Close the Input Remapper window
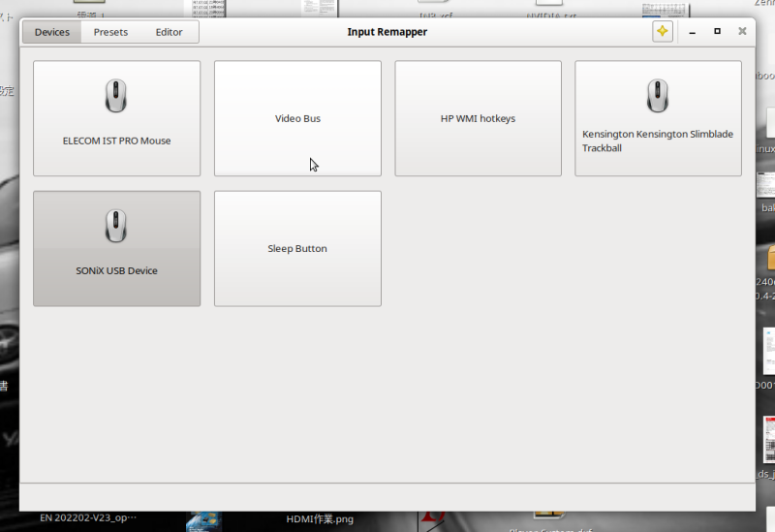This screenshot has width=775, height=532. (742, 32)
